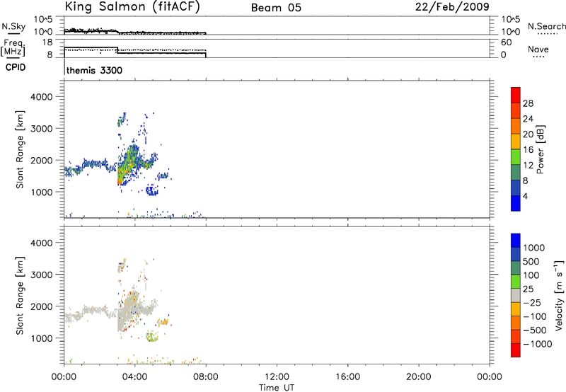Click the 28 label on power colorbar
The image size is (566, 392).
tap(528, 103)
